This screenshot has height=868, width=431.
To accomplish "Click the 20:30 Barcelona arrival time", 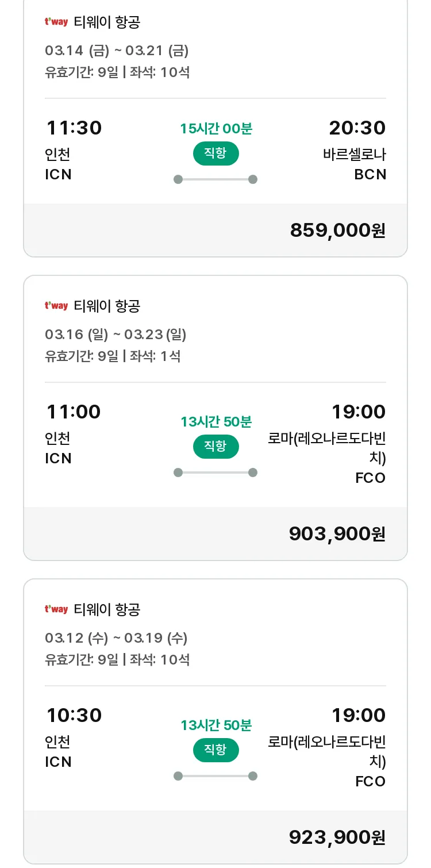I will click(357, 128).
